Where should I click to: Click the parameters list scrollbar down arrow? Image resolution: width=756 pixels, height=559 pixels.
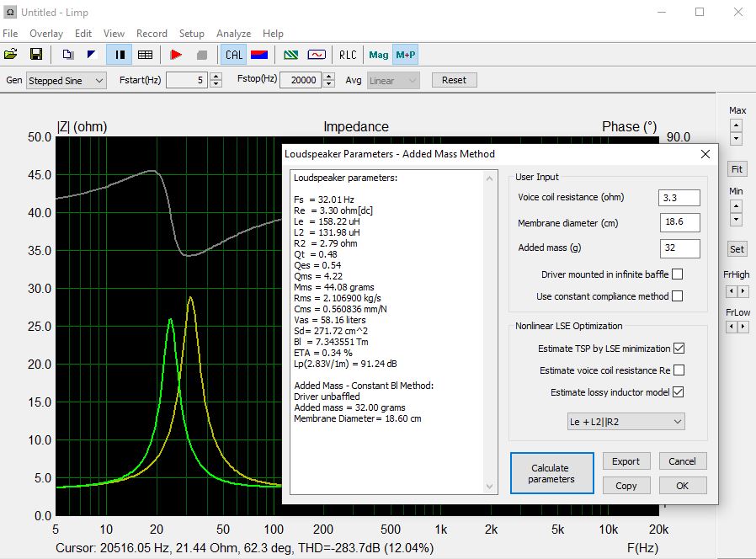(491, 487)
